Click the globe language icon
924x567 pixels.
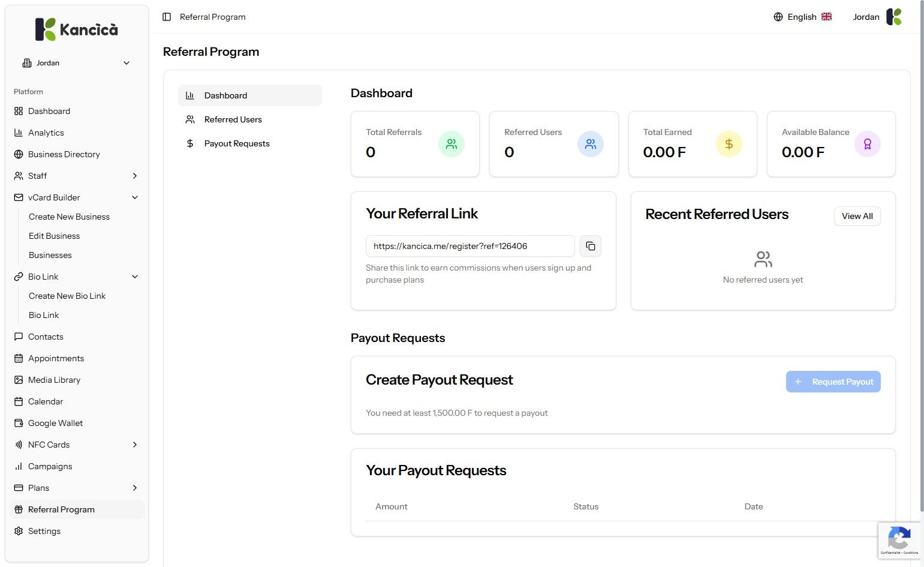(778, 17)
